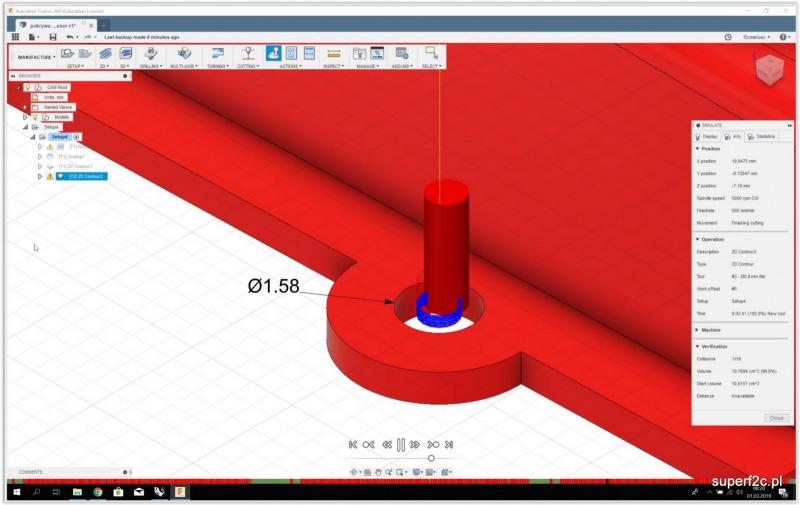
Task: Activate the radio button beside Setup4
Action: pyautogui.click(x=77, y=136)
